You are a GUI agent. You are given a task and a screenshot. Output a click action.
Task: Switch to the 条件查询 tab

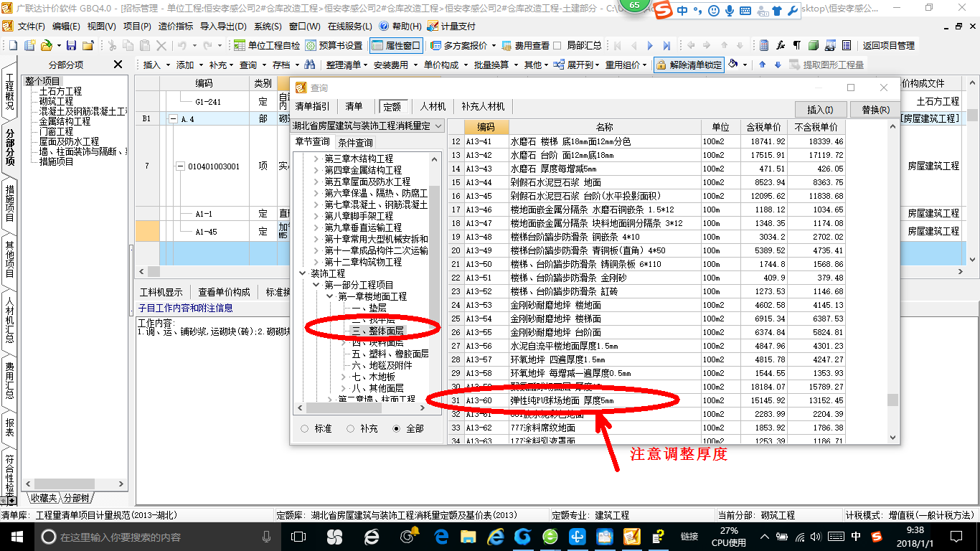356,142
